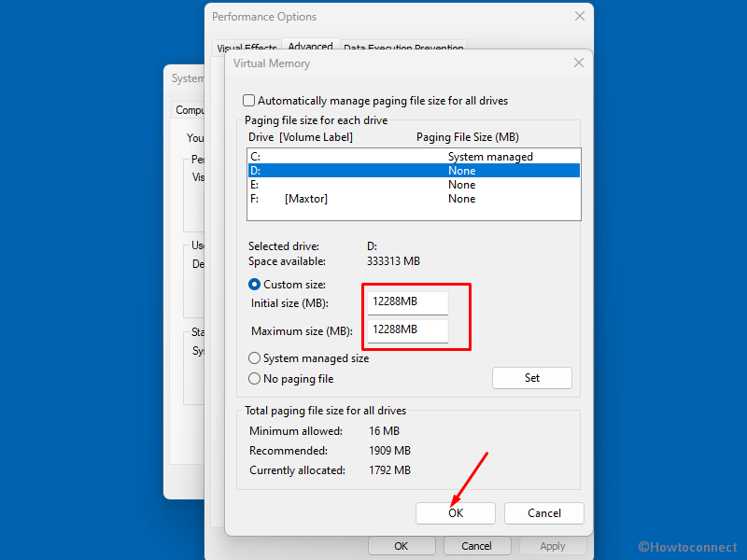Uncheck automatically manage paging file size
This screenshot has width=747, height=560.
tap(248, 100)
